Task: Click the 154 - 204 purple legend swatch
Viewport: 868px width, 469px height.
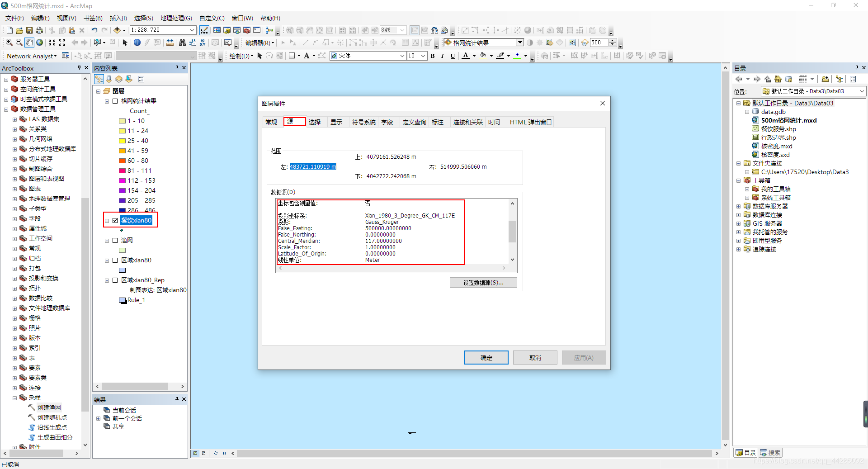Action: click(x=122, y=191)
